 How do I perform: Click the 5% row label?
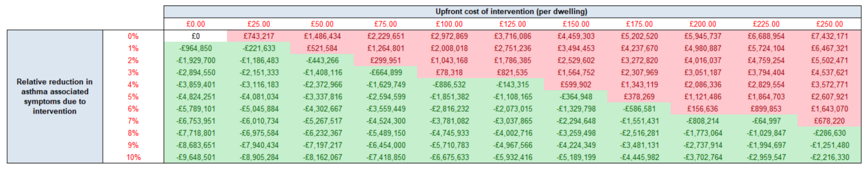click(133, 97)
